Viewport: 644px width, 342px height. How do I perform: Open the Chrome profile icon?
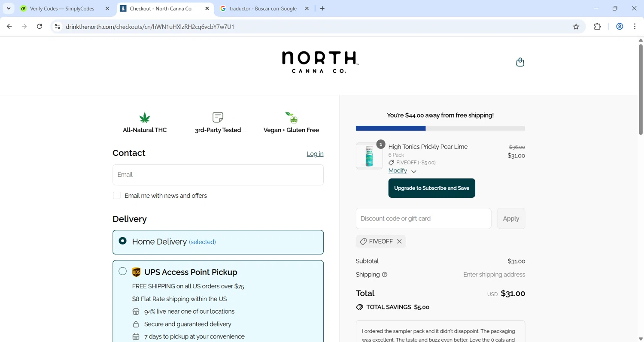pyautogui.click(x=620, y=27)
